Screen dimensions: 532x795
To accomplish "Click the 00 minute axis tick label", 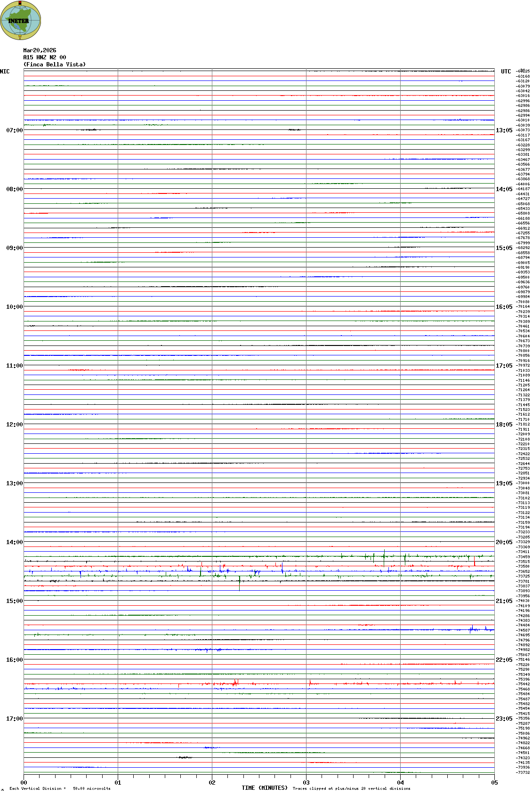I will point(24,783).
